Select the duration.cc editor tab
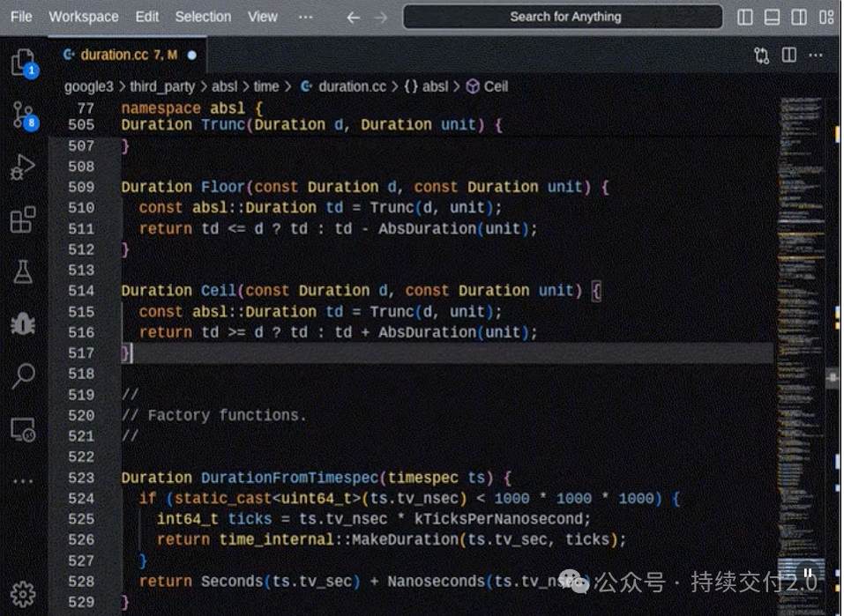Screen dimensions: 844x616 point(128,55)
